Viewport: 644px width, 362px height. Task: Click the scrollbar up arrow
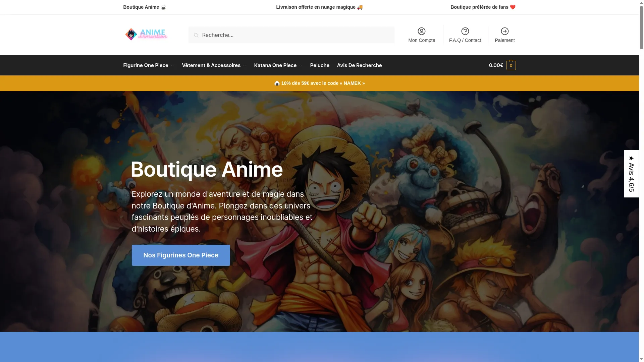tap(641, 2)
